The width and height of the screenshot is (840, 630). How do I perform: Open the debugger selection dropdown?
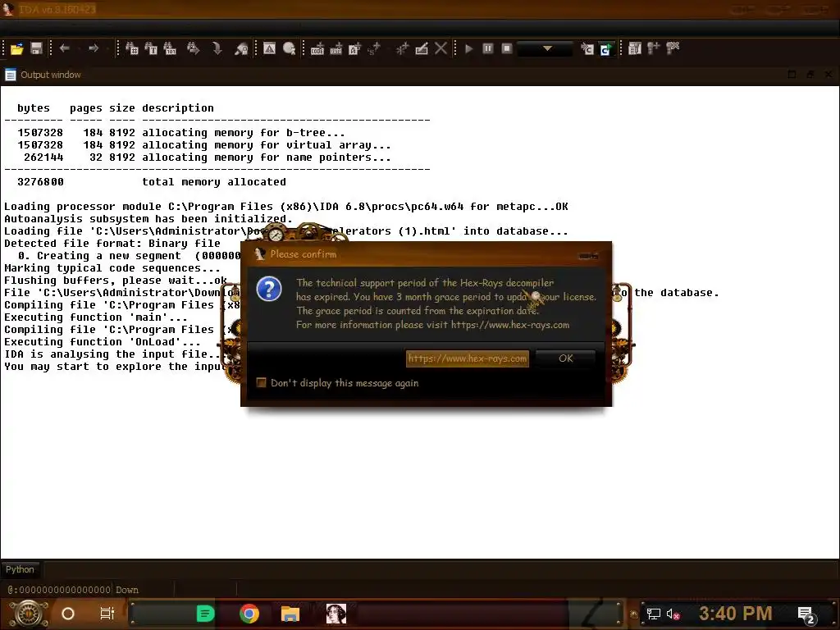pos(546,48)
